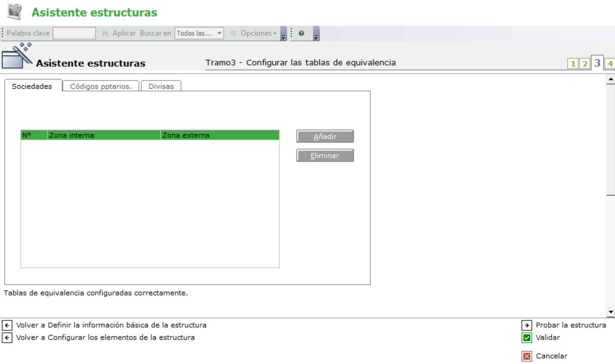This screenshot has width=615, height=364.
Task: Go to wizard step 1
Action: click(573, 63)
